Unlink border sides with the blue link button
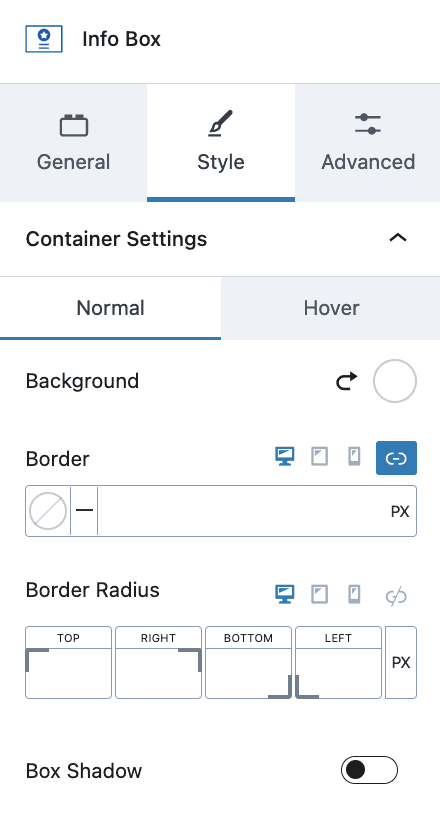This screenshot has height=824, width=440. [x=396, y=458]
